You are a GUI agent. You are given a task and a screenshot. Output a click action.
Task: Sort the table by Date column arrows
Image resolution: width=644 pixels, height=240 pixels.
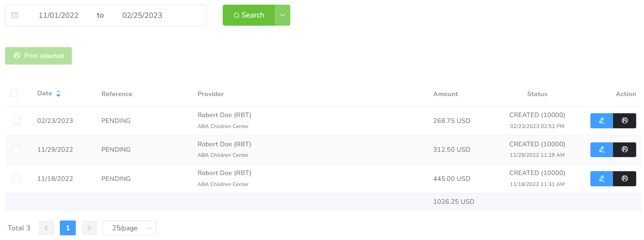pyautogui.click(x=58, y=93)
